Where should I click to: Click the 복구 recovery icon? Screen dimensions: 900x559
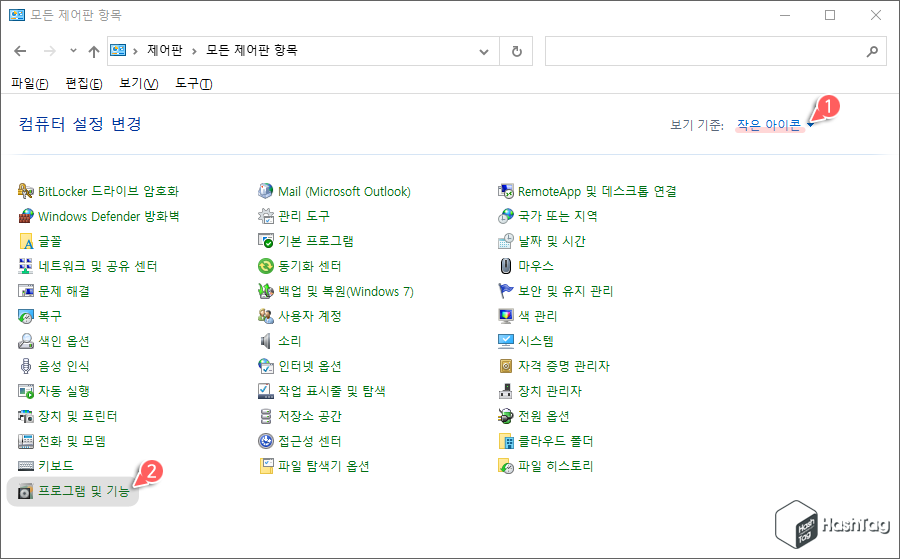click(26, 316)
